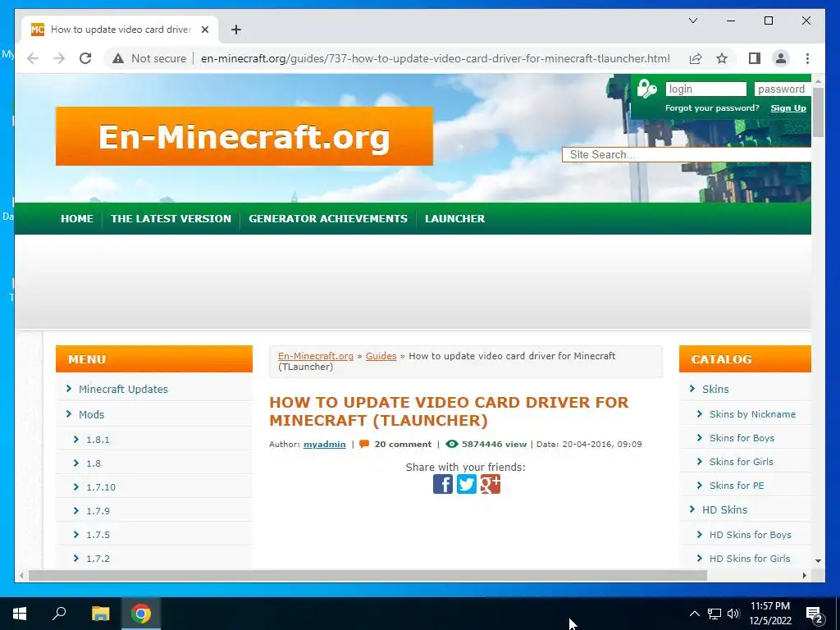Open Skins for Girls catalog entry
This screenshot has width=840, height=630.
741,462
